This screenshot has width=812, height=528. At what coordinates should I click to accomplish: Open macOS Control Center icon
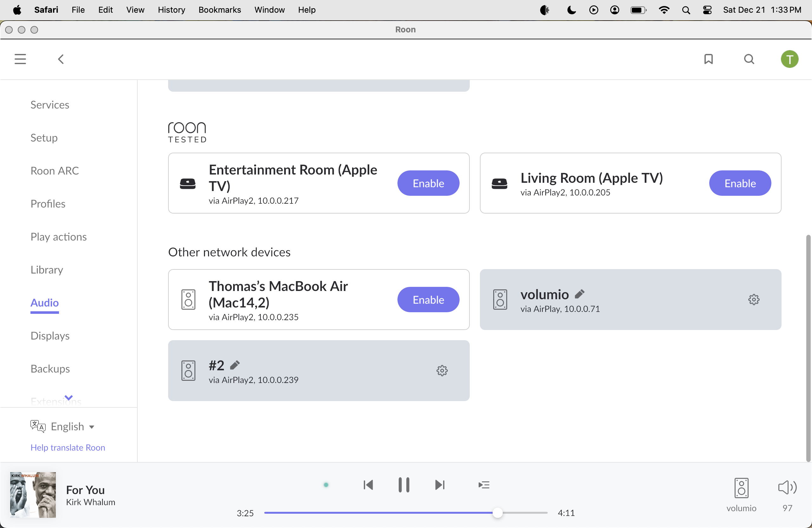707,10
